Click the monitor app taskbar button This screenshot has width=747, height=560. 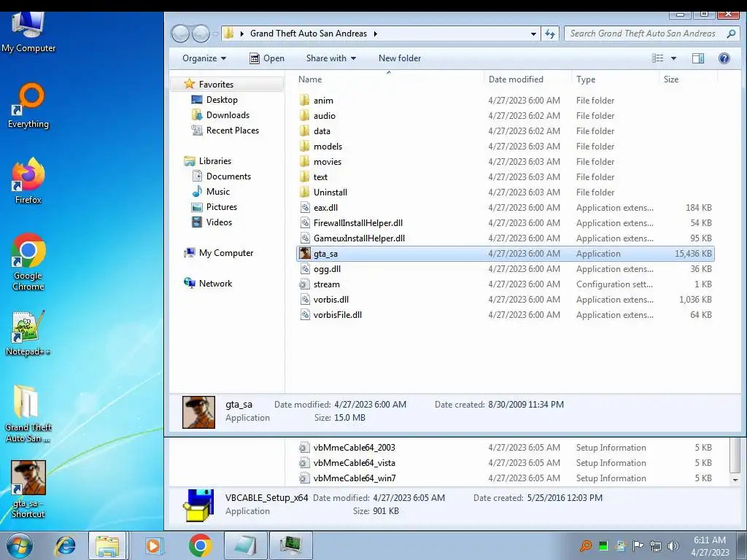click(291, 545)
